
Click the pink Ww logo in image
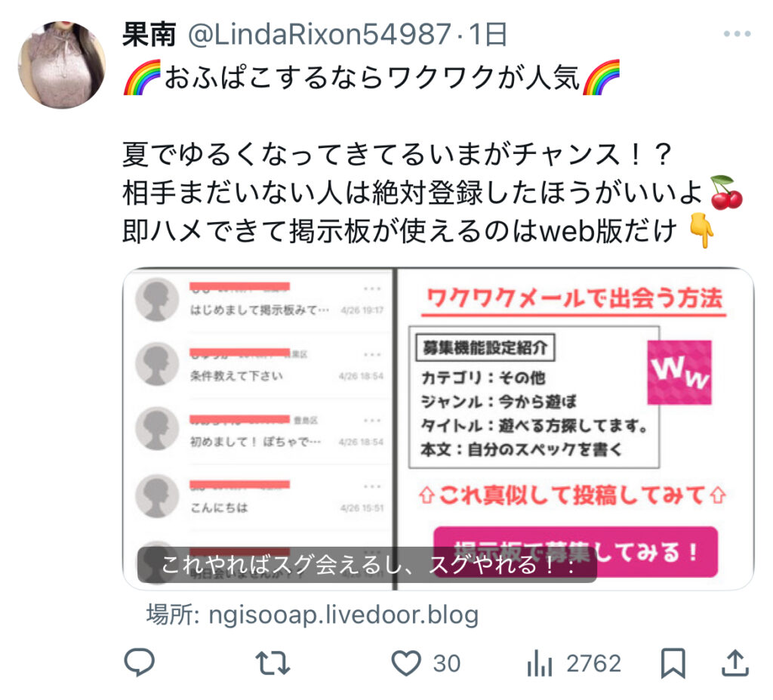click(679, 372)
